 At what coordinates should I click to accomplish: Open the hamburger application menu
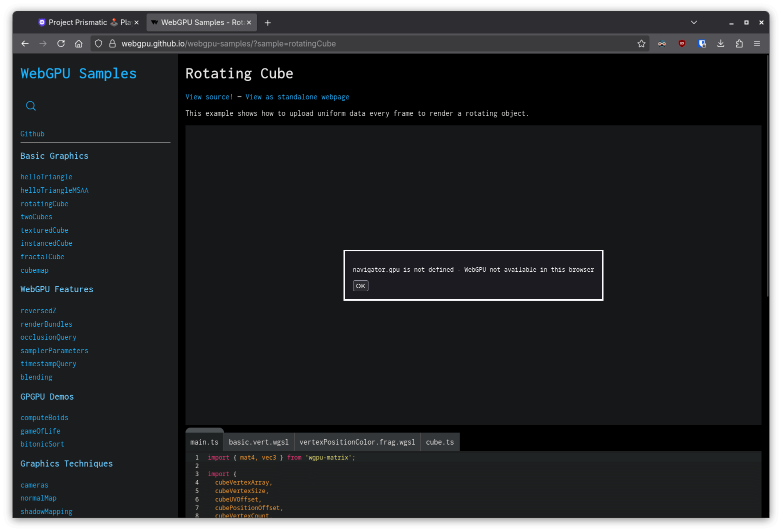point(757,43)
